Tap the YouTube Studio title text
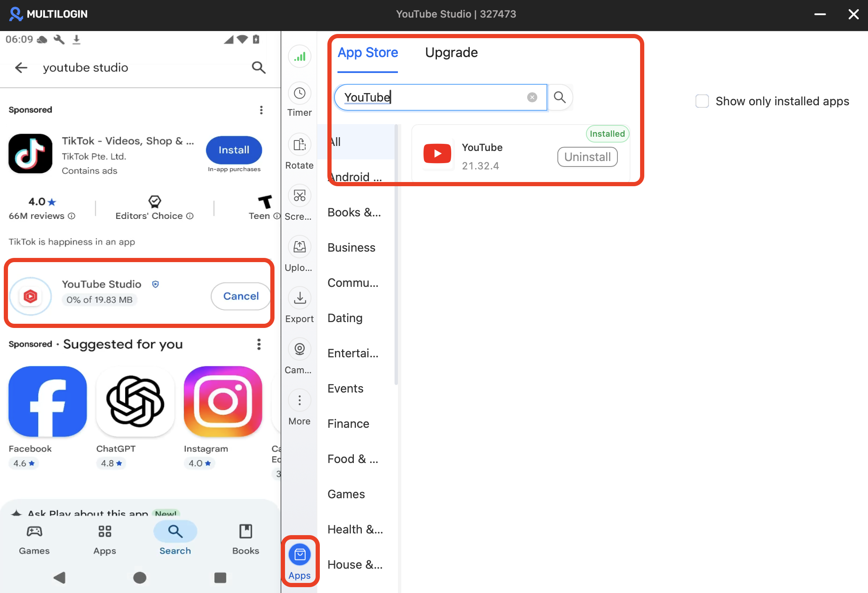 [102, 284]
